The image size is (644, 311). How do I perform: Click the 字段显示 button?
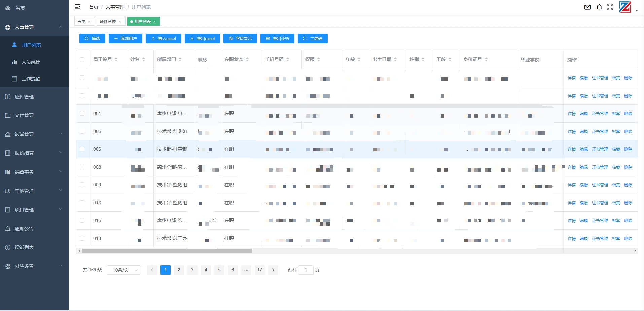pyautogui.click(x=240, y=39)
